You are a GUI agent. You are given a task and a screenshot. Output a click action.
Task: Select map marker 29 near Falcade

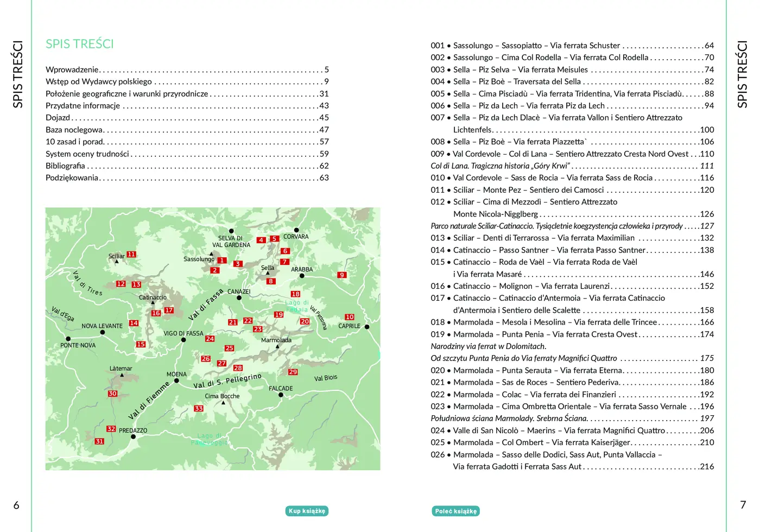[x=293, y=372]
